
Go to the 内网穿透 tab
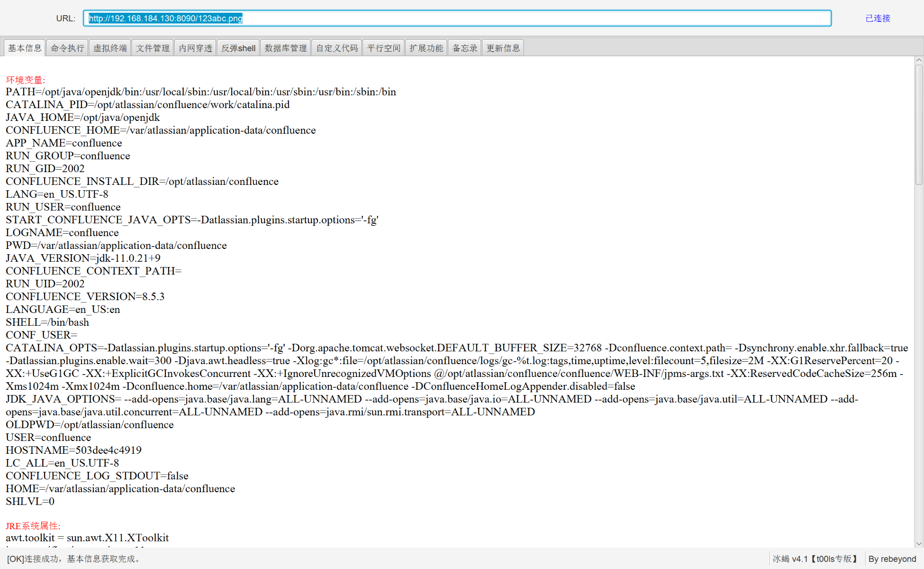tap(195, 48)
